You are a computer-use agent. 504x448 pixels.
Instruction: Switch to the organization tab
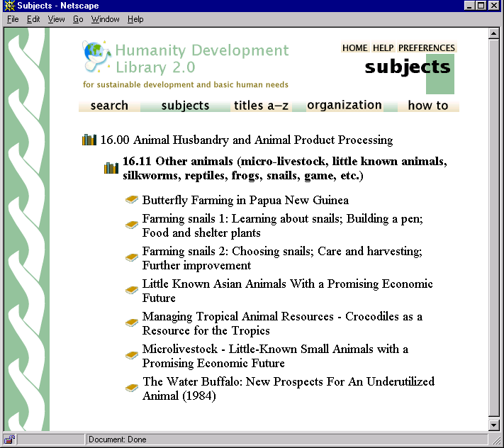[345, 105]
